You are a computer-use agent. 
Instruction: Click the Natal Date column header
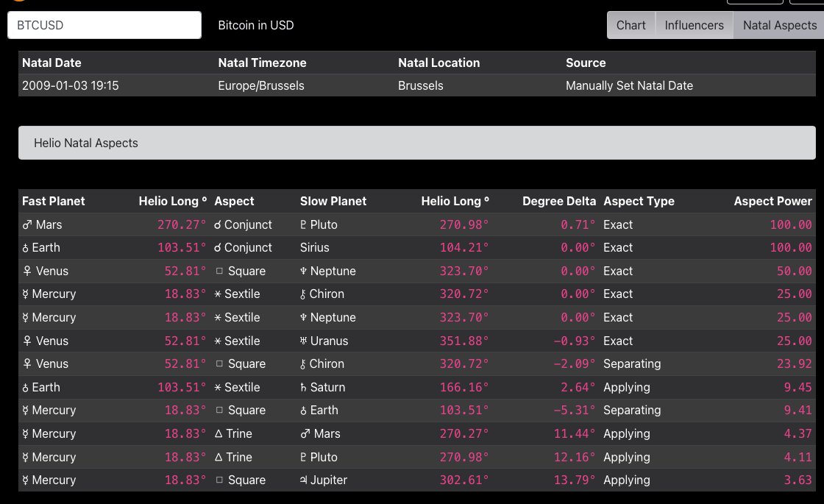[51, 63]
